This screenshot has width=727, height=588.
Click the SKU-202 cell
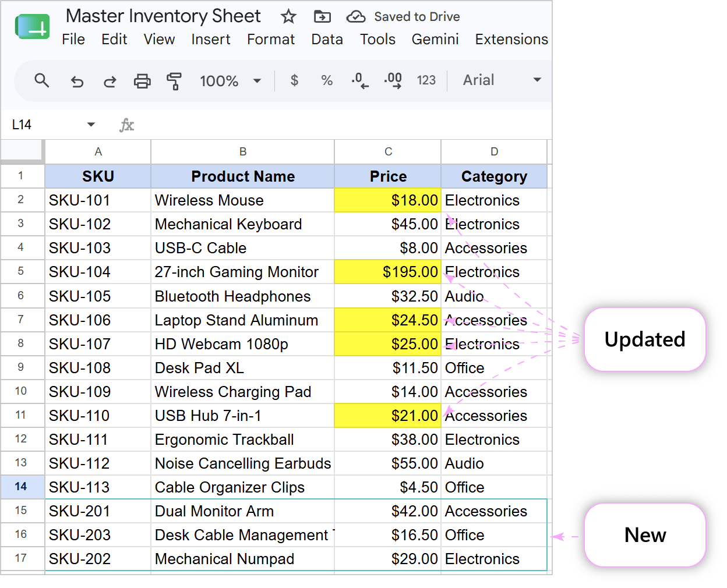[98, 559]
